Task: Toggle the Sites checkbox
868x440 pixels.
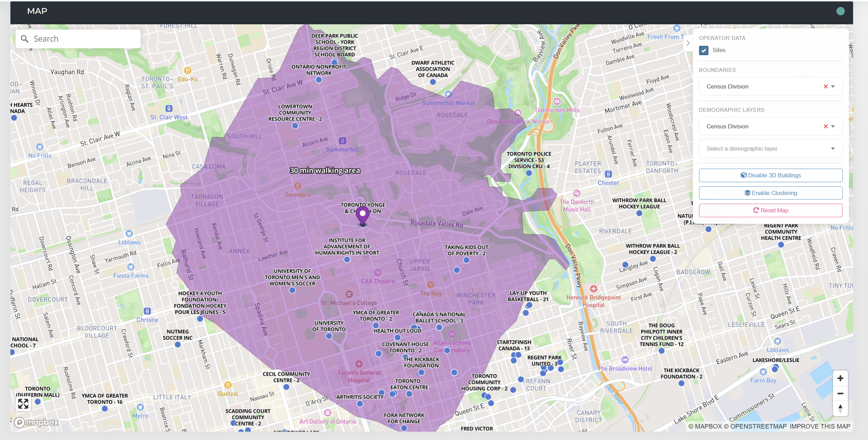Action: pos(704,50)
